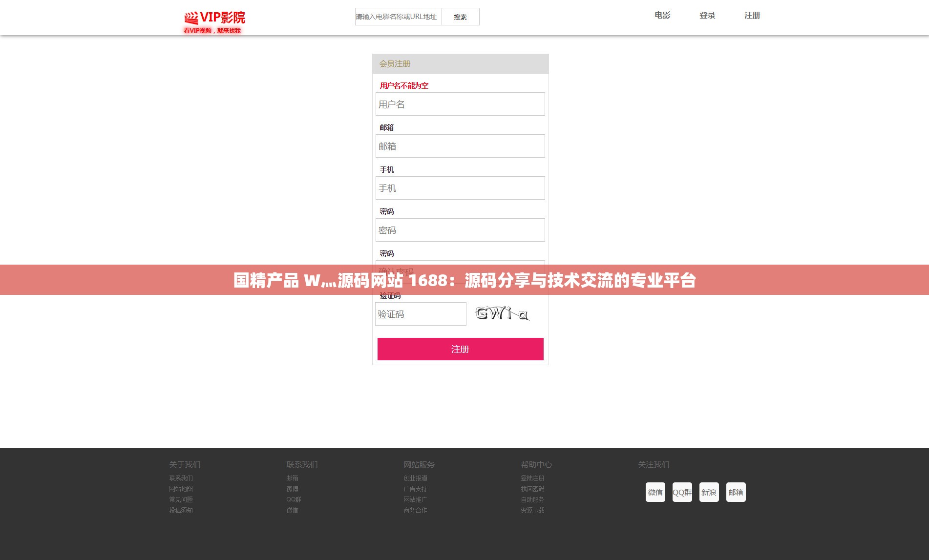Open the 资源下载 link under 帮助中心
Viewport: 929px width, 560px height.
(533, 510)
